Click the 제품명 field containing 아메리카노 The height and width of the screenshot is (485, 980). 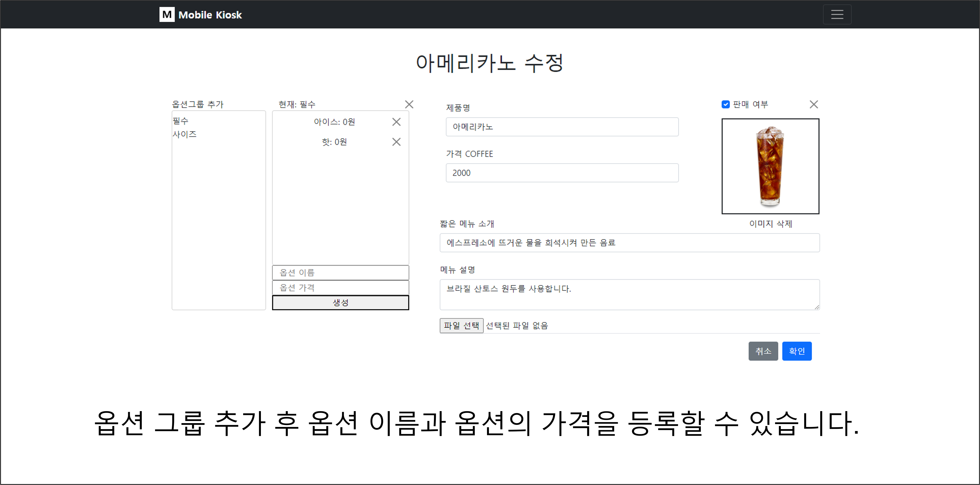[x=562, y=127]
